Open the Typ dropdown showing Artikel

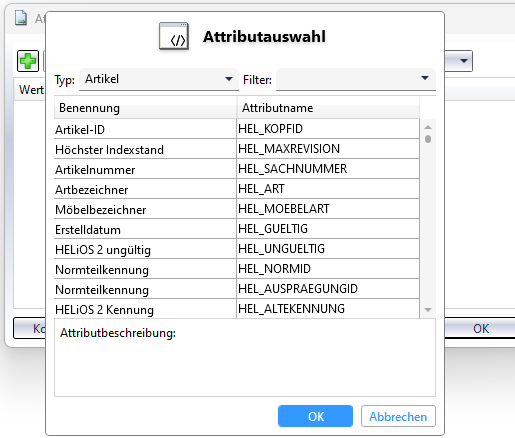tap(159, 79)
